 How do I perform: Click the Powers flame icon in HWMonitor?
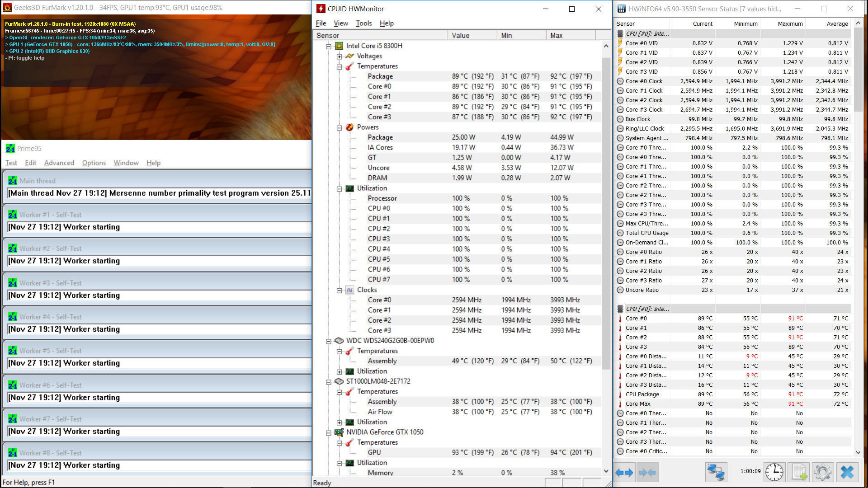tap(349, 127)
